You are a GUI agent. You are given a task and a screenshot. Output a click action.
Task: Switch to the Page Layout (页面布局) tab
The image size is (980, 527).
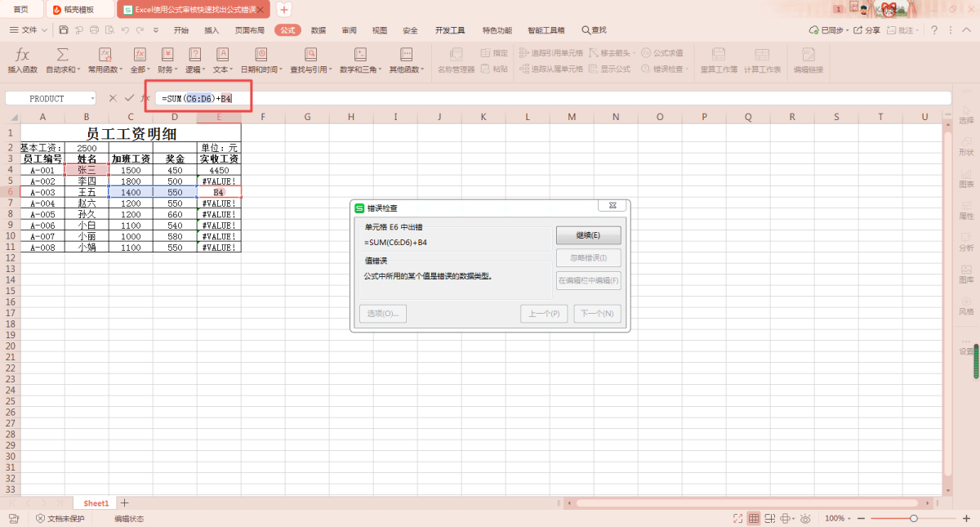(x=250, y=30)
